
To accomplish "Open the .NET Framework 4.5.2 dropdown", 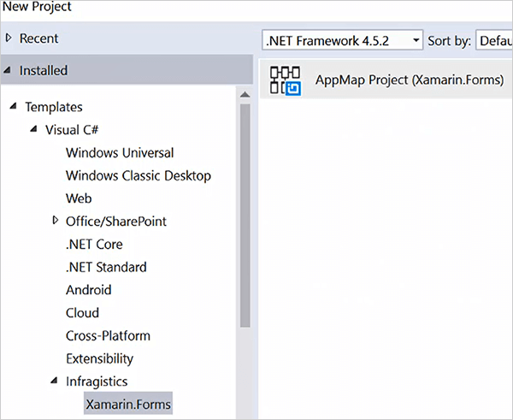I will click(343, 40).
